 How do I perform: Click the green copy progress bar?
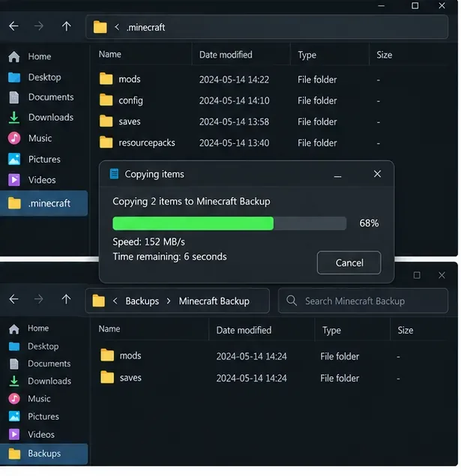tap(229, 223)
